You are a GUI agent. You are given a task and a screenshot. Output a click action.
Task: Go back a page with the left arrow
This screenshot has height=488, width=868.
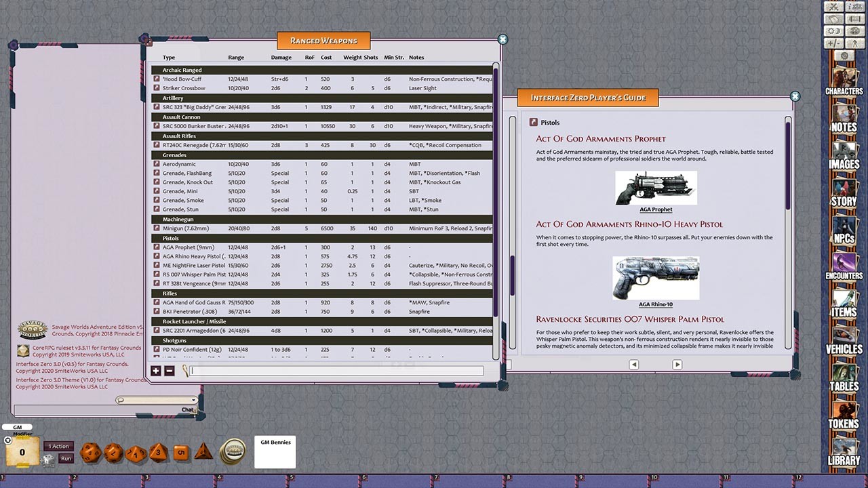pos(633,364)
